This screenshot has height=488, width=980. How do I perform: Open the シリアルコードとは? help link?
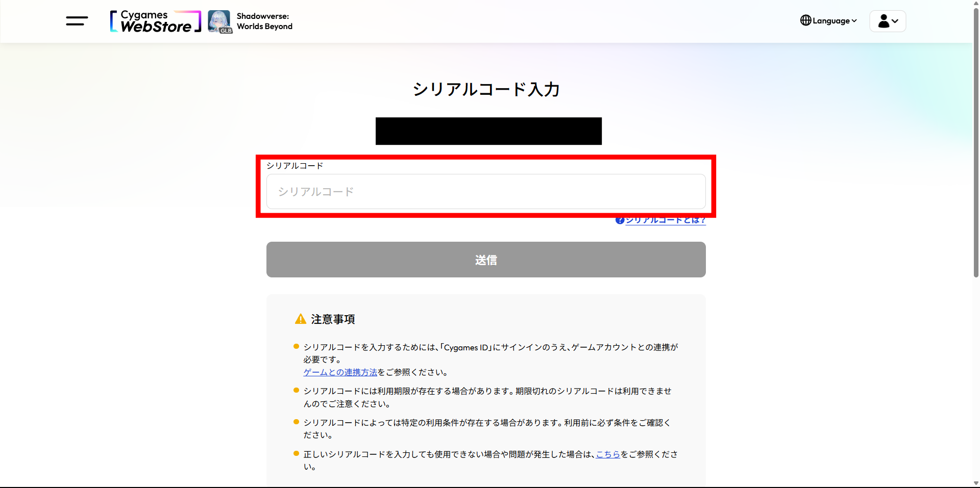pos(660,220)
